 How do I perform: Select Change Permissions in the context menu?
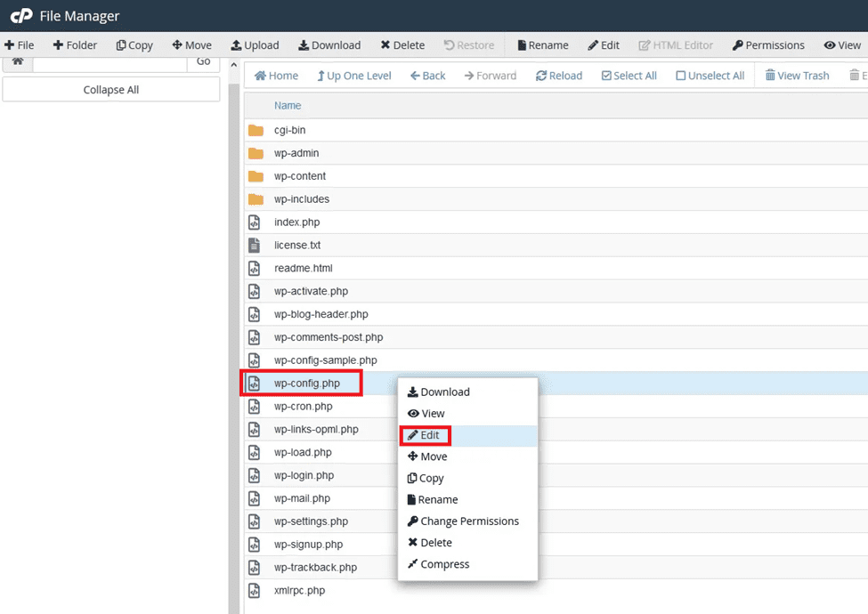pos(463,521)
